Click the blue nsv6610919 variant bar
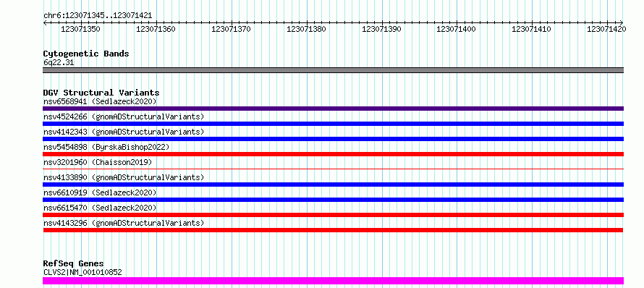This screenshot has width=644, height=288. (333, 200)
